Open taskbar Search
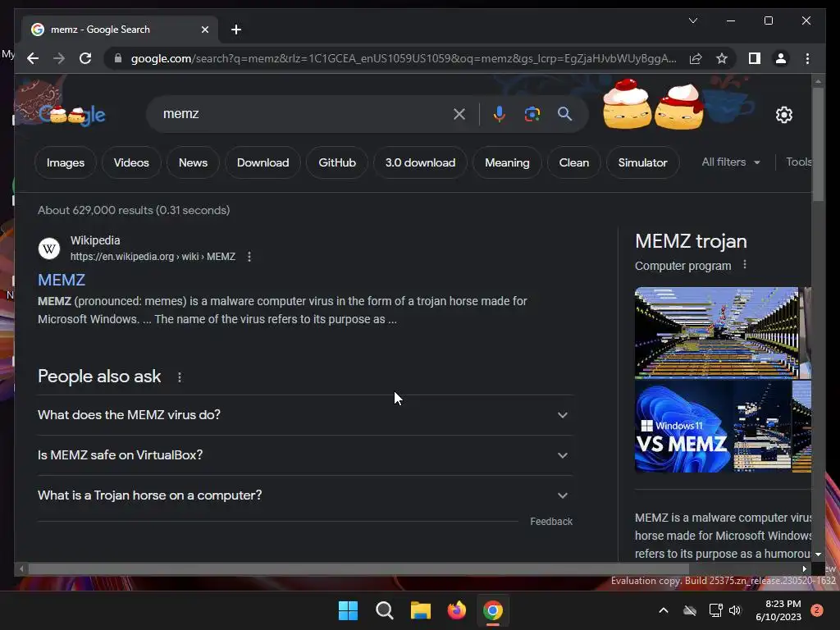Screen dimensions: 840x630 [384, 610]
